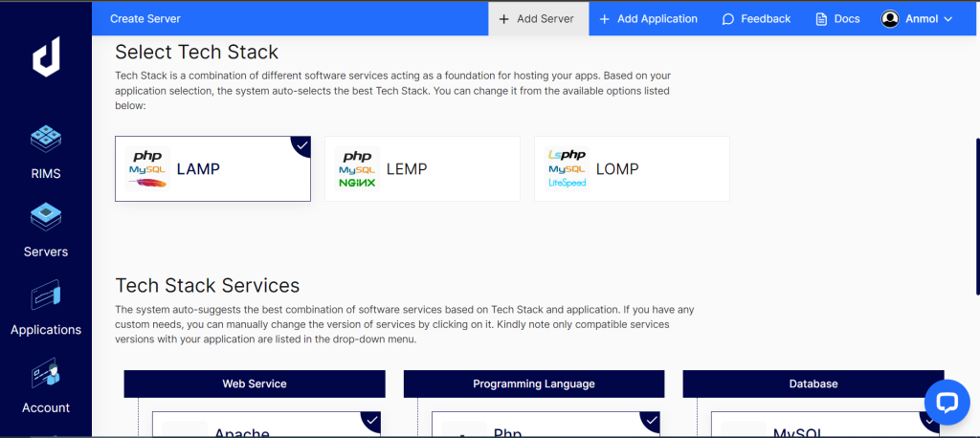Go to Account via sidebar icon
This screenshot has width=980, height=438.
tap(46, 374)
